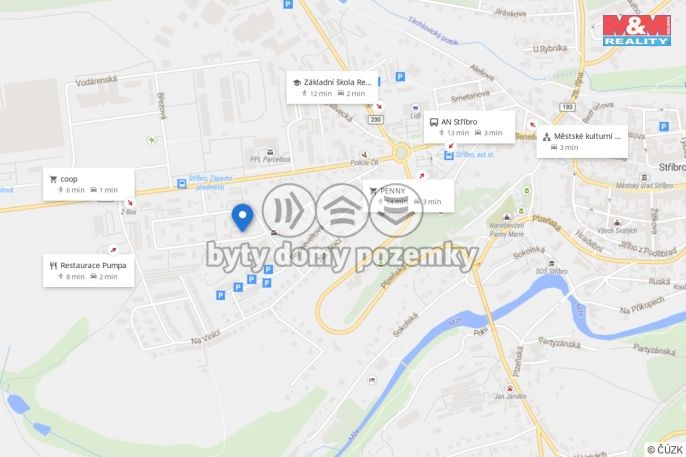Screen dimensions: 686x457
Task: Click the SOŠ Stříbro school marker
Action: click(552, 263)
